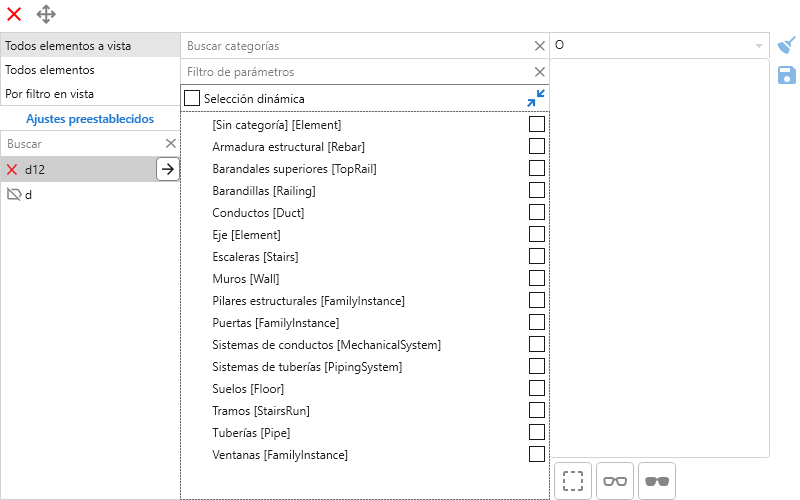This screenshot has width=800, height=500.
Task: Clear the Buscar categorías search field
Action: point(540,46)
